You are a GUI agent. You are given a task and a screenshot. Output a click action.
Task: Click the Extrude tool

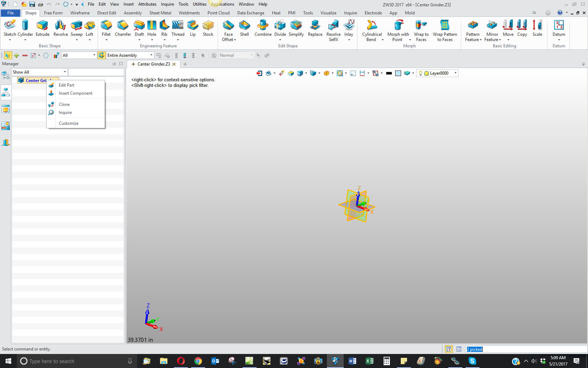42,28
